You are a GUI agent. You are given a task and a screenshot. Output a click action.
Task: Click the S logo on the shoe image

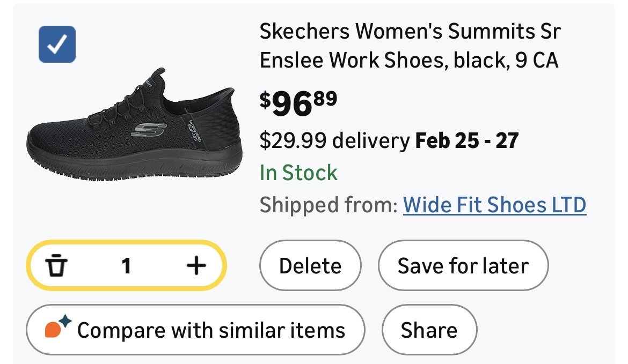[149, 131]
